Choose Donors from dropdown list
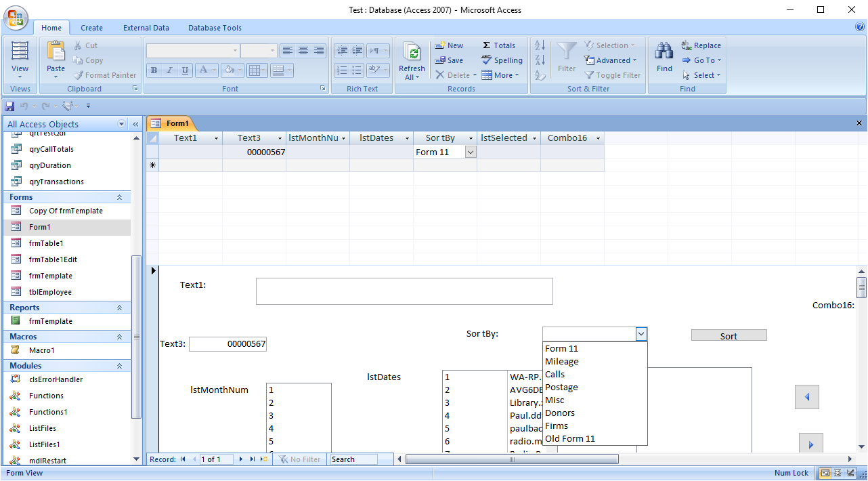 (x=594, y=413)
